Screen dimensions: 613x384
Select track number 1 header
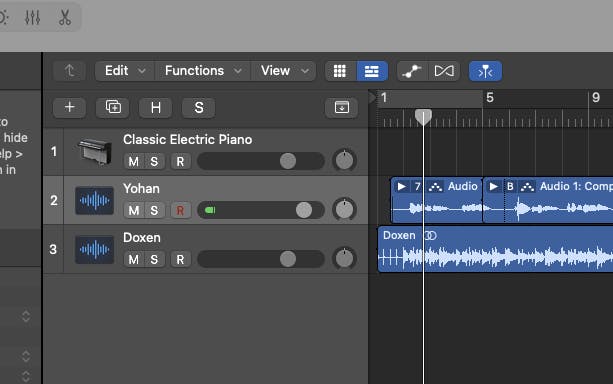tap(54, 151)
